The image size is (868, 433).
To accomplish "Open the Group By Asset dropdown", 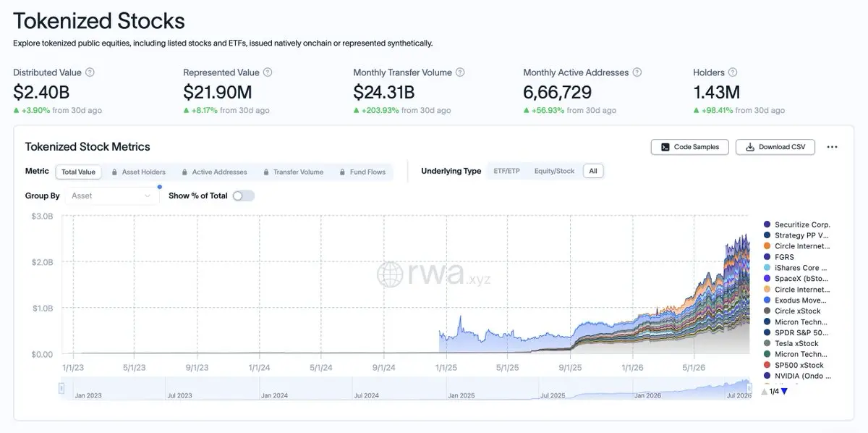I will [112, 196].
